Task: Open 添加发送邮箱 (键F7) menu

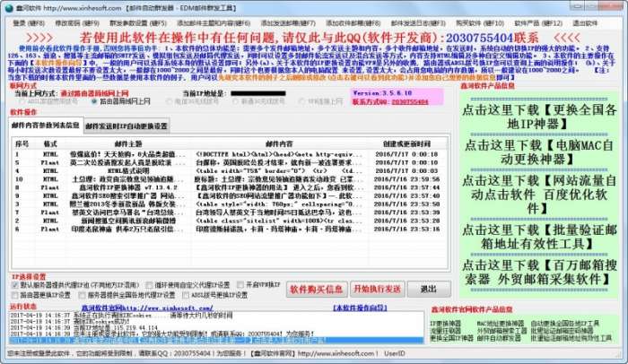Action: 288,23
